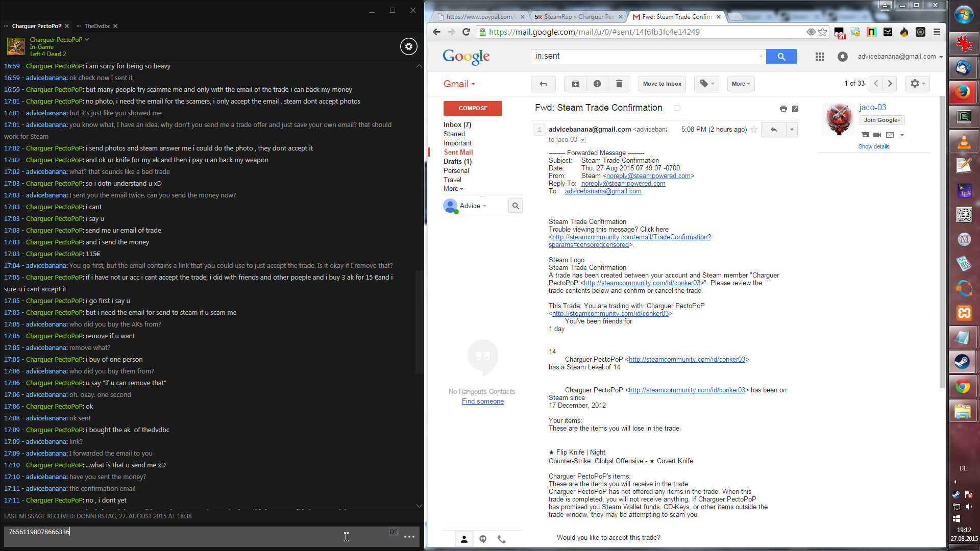
Task: Open the More actions dropdown
Action: [x=741, y=84]
